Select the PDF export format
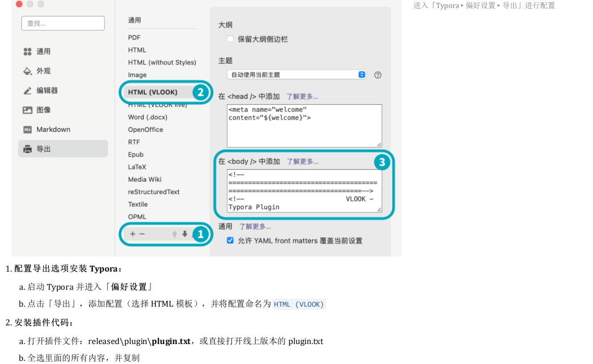 click(134, 37)
